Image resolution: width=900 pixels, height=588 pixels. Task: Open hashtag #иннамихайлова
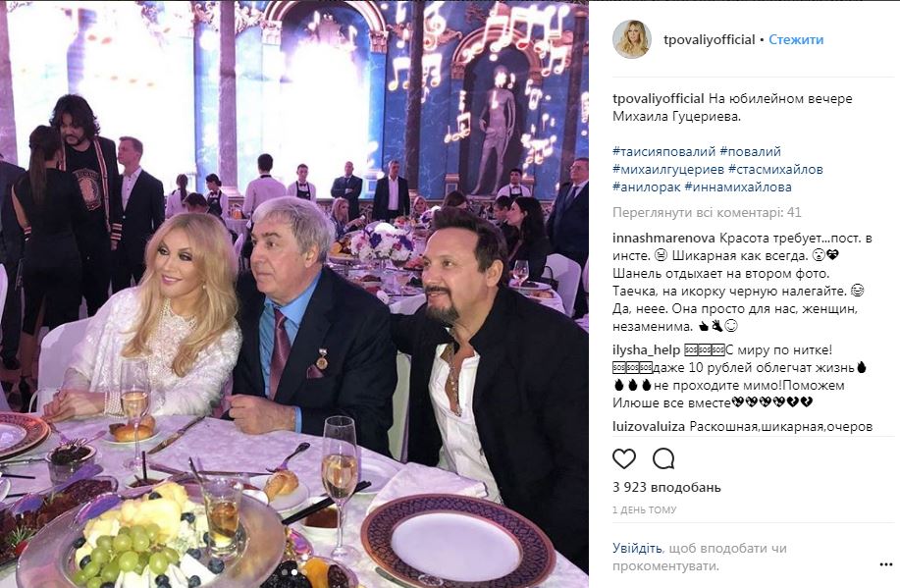(738, 187)
